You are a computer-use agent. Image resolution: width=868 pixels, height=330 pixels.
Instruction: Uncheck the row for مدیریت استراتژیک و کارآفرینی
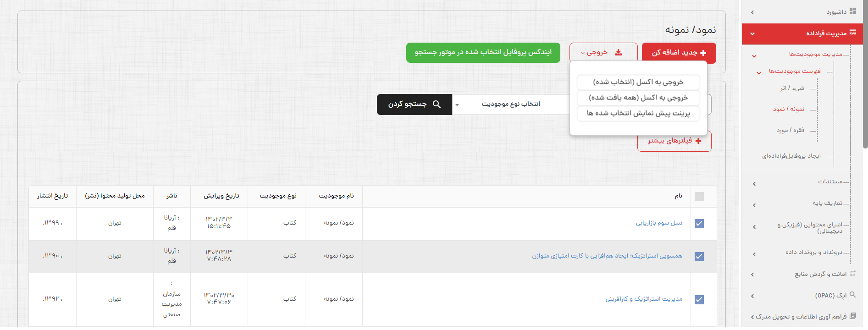tap(699, 300)
